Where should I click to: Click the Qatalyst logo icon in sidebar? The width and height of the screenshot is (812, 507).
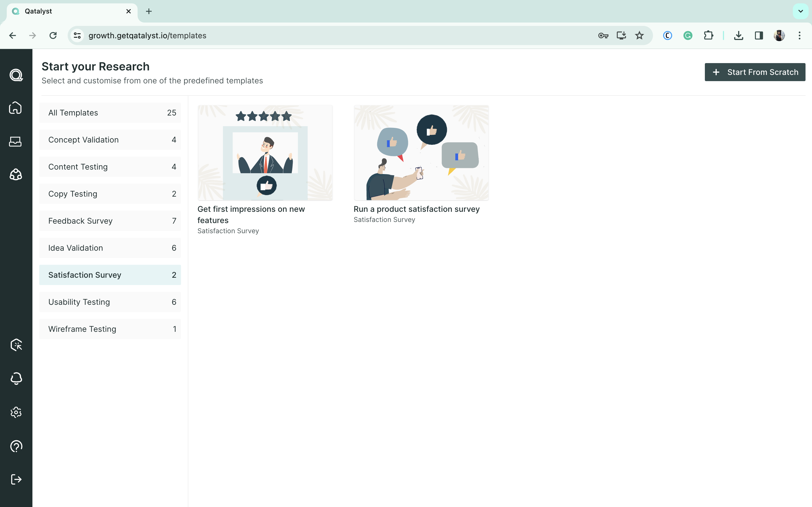pos(16,75)
